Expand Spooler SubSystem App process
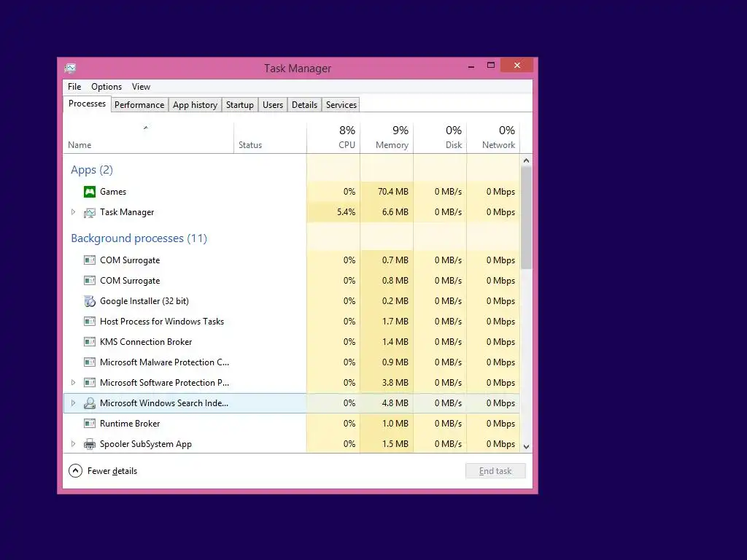The image size is (747, 560). click(73, 444)
